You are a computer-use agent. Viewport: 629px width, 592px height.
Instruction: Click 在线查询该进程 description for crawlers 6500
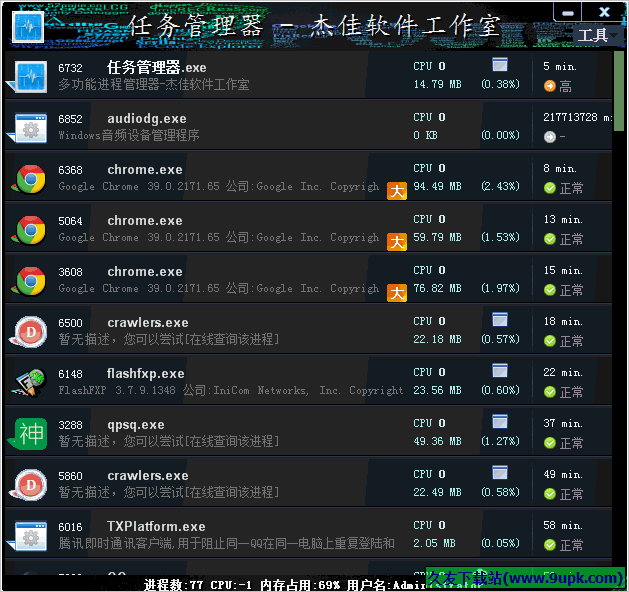tap(232, 339)
